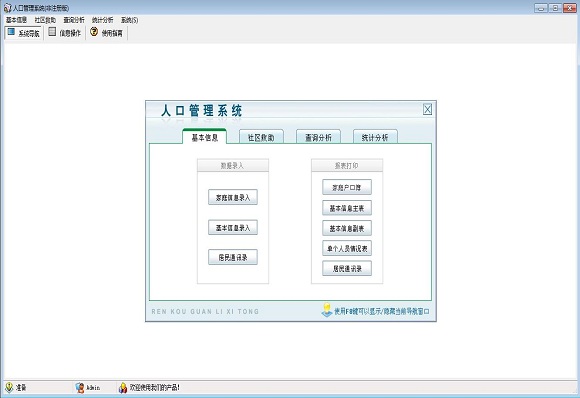Open the 基本信息 menu in menu bar

coord(17,20)
